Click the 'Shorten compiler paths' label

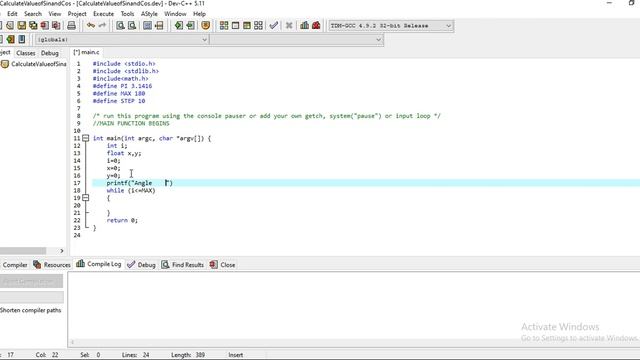(x=31, y=310)
